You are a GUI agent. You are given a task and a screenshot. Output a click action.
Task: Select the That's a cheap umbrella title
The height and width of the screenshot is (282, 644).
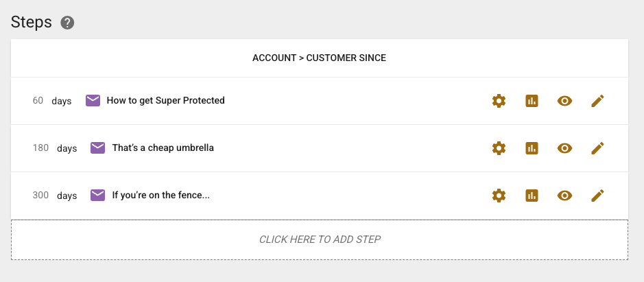(x=163, y=148)
